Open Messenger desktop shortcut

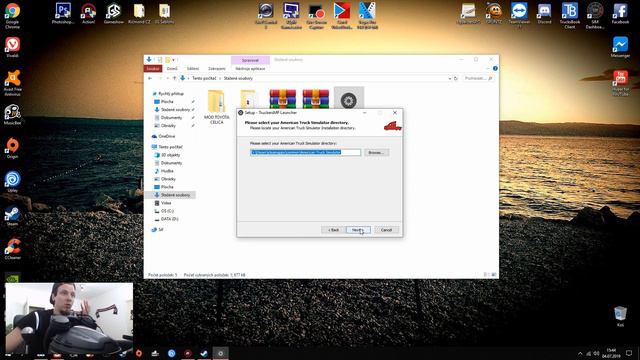(620, 47)
